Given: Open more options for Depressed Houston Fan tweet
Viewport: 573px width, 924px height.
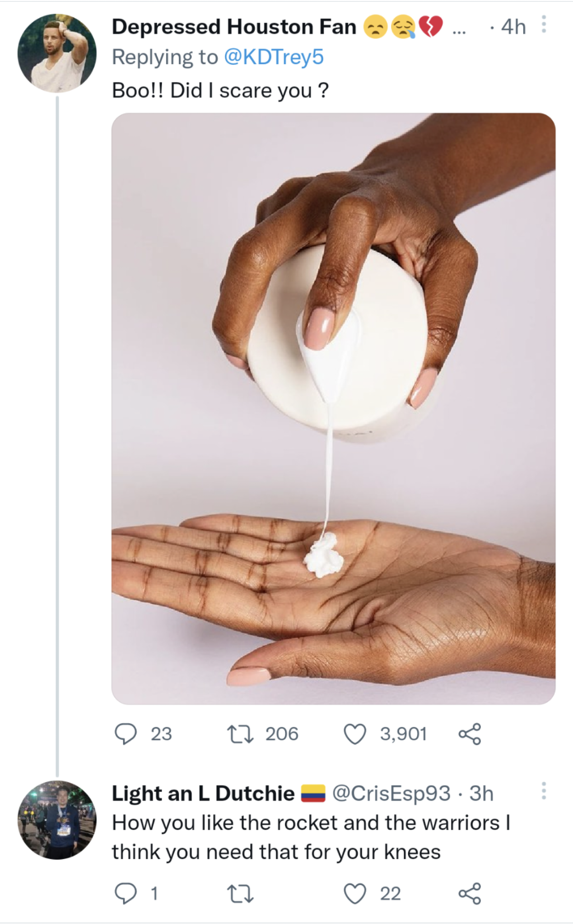Looking at the screenshot, I should [544, 24].
